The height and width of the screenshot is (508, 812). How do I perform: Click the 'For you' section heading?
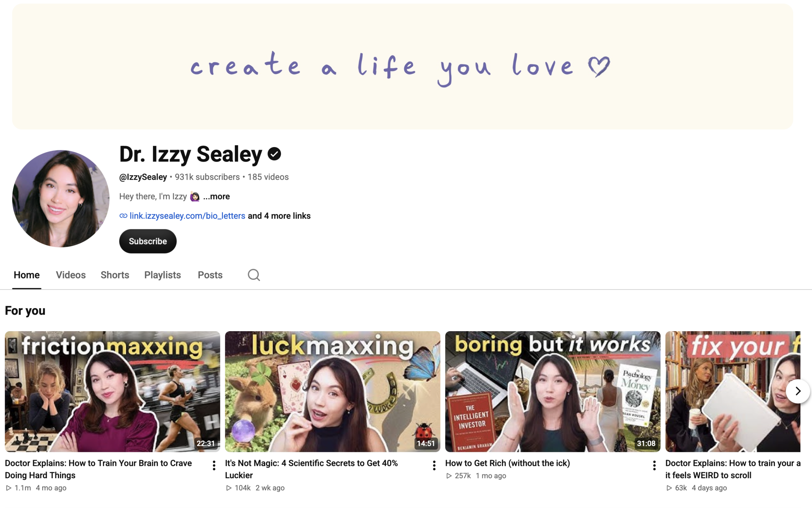(x=25, y=311)
